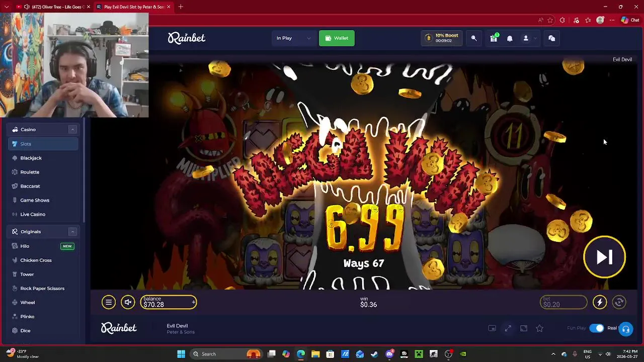Screen dimensions: 644x362
Task: Click the balance $70.28 field
Action: click(x=169, y=302)
